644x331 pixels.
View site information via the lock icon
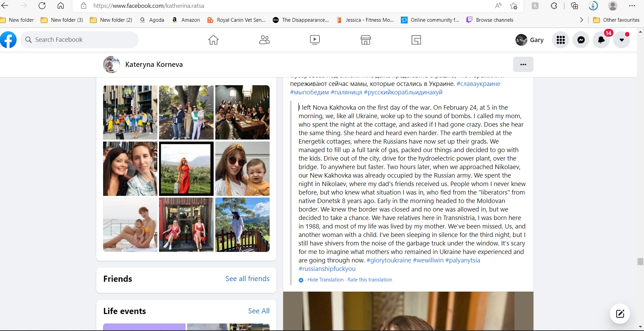point(83,6)
